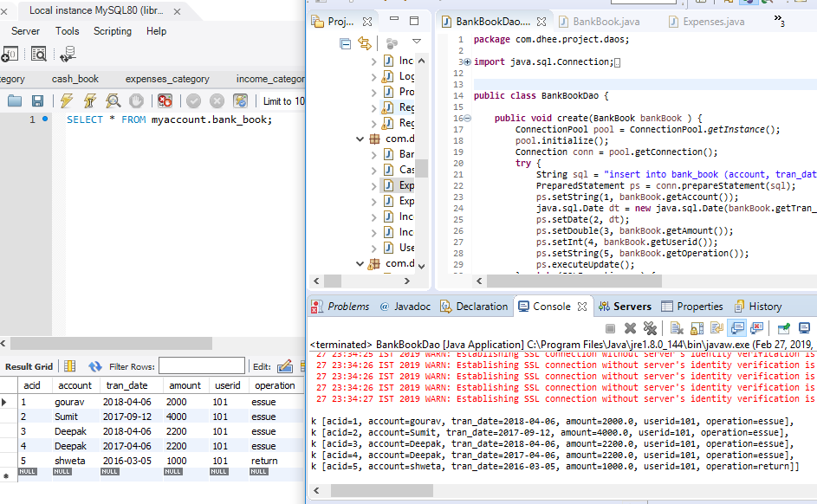This screenshot has width=817, height=504.
Task: Close the BankBookDao editor tab
Action: (541, 22)
